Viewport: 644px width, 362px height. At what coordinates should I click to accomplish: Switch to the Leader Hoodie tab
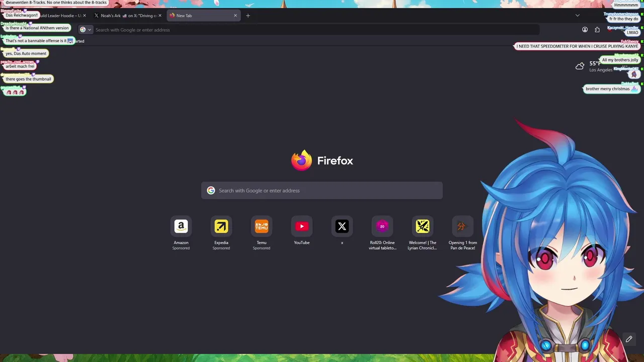click(60, 16)
